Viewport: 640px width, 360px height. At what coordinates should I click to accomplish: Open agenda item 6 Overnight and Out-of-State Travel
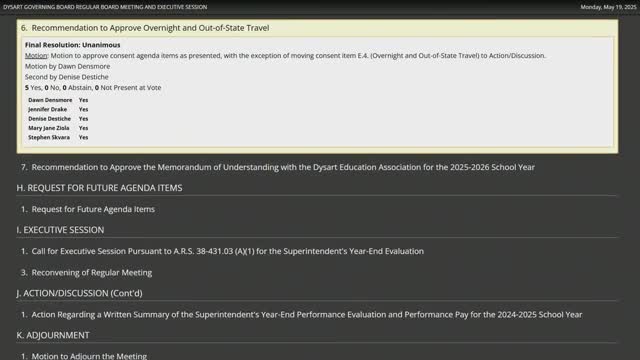(145, 28)
